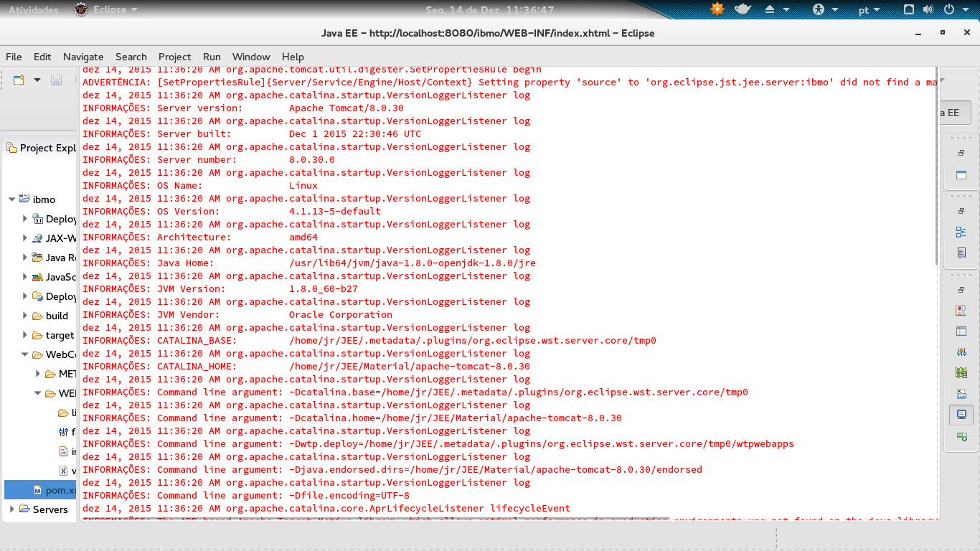Open the New wizard dropdown arrow

pos(37,80)
